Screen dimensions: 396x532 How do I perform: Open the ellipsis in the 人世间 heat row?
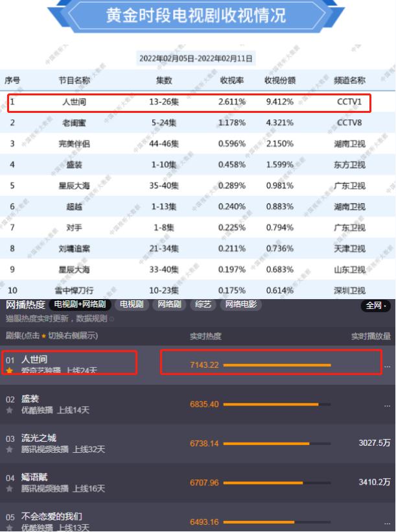(387, 367)
